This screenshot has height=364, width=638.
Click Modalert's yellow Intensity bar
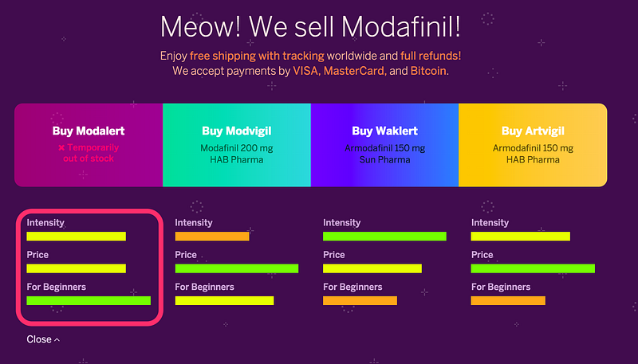(x=77, y=236)
